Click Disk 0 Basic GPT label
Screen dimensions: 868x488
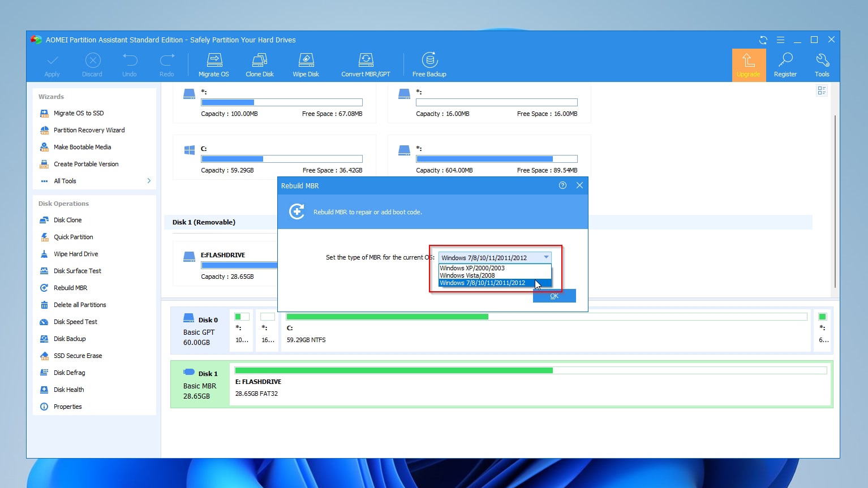[x=200, y=331]
